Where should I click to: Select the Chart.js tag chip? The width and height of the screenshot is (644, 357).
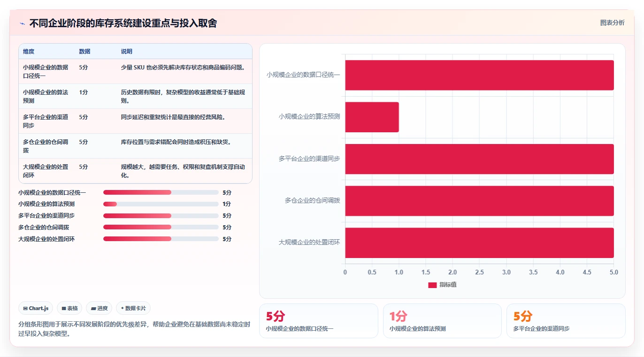(x=36, y=308)
